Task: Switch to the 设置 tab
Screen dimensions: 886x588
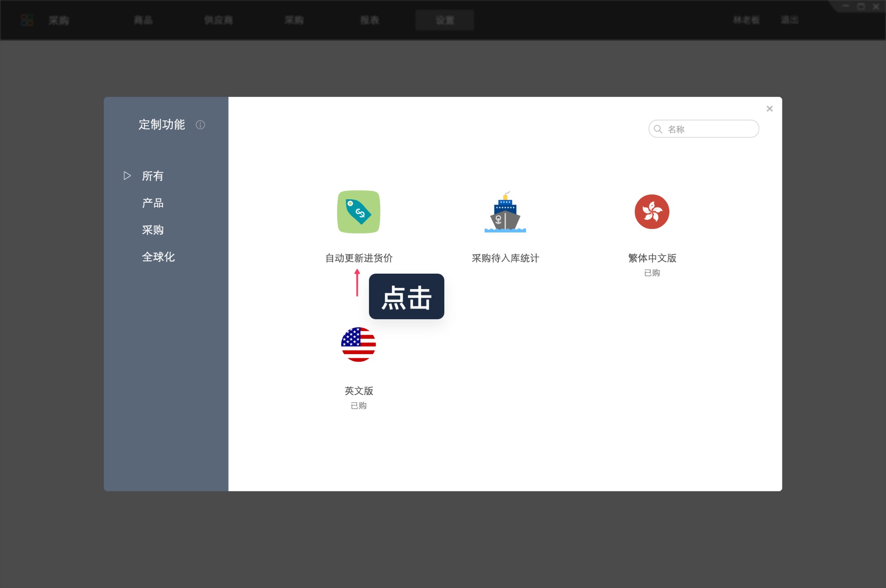Action: pos(444,20)
